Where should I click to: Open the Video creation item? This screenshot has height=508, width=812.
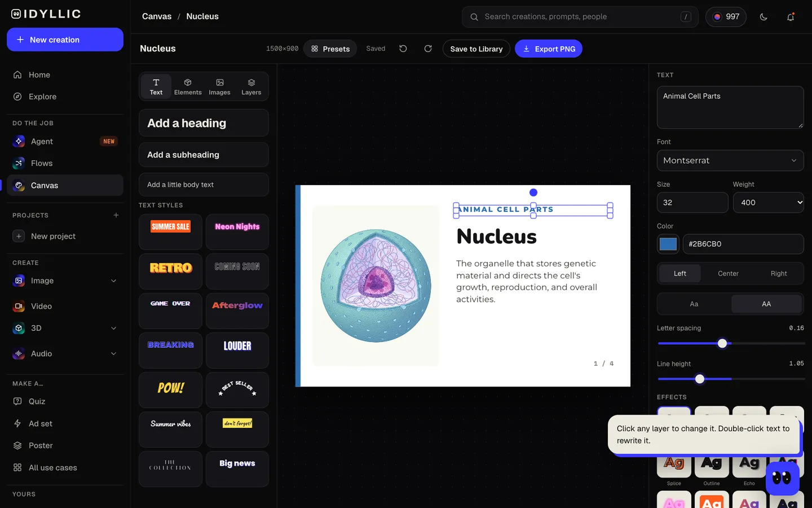tap(65, 306)
